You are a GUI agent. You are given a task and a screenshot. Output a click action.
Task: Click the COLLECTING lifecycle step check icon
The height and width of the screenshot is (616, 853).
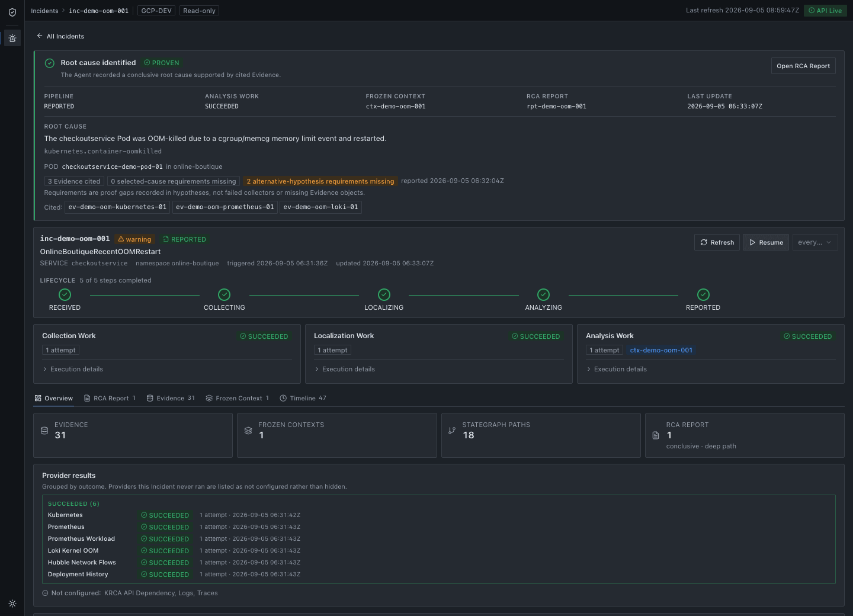tap(225, 294)
